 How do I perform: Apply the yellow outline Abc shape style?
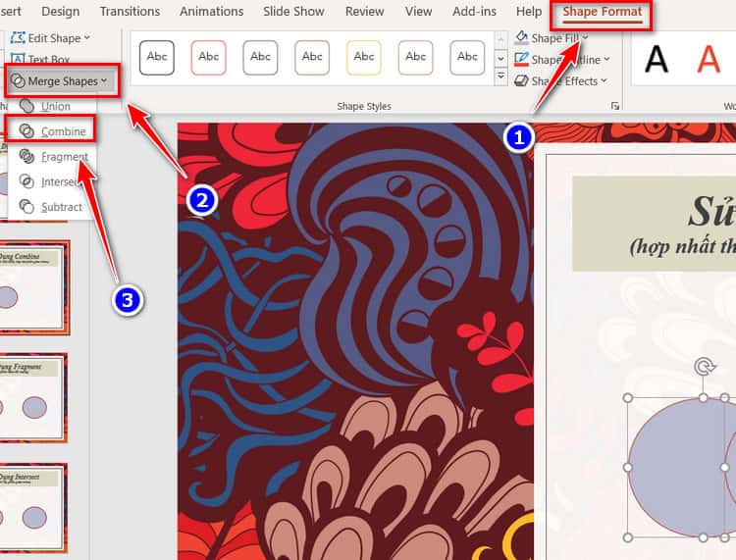click(364, 58)
